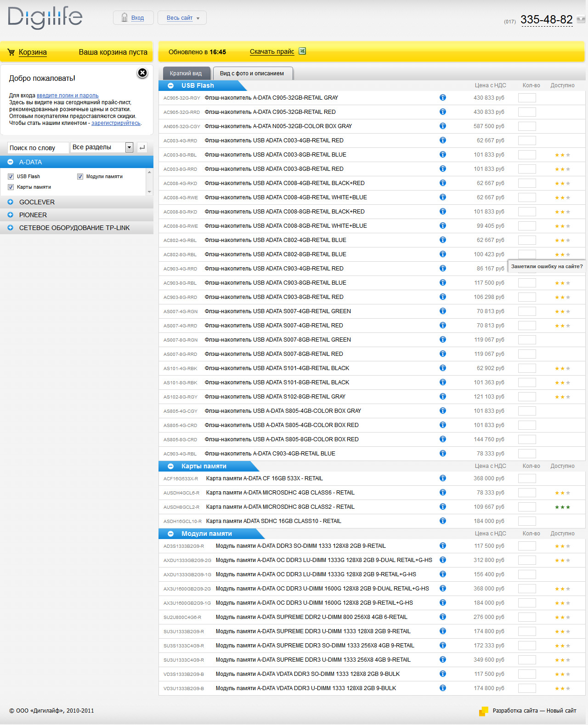Open the Все разделы dropdown
The width and height of the screenshot is (588, 725).
coord(102,147)
